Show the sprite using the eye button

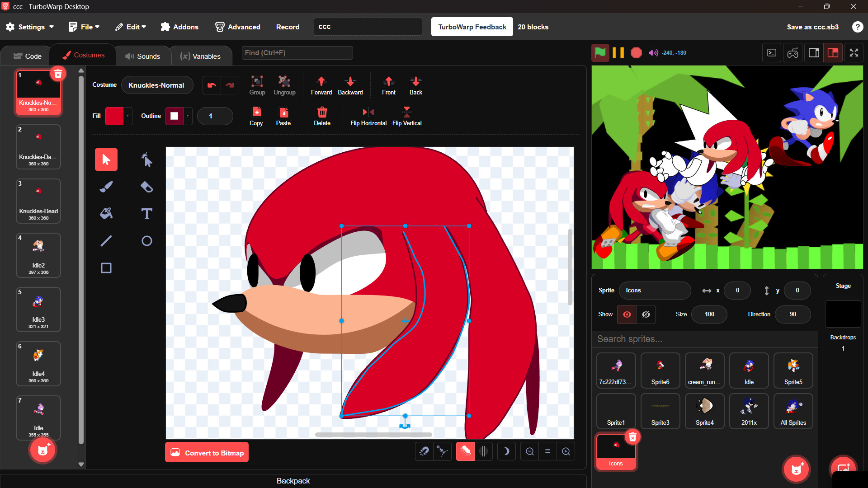627,314
